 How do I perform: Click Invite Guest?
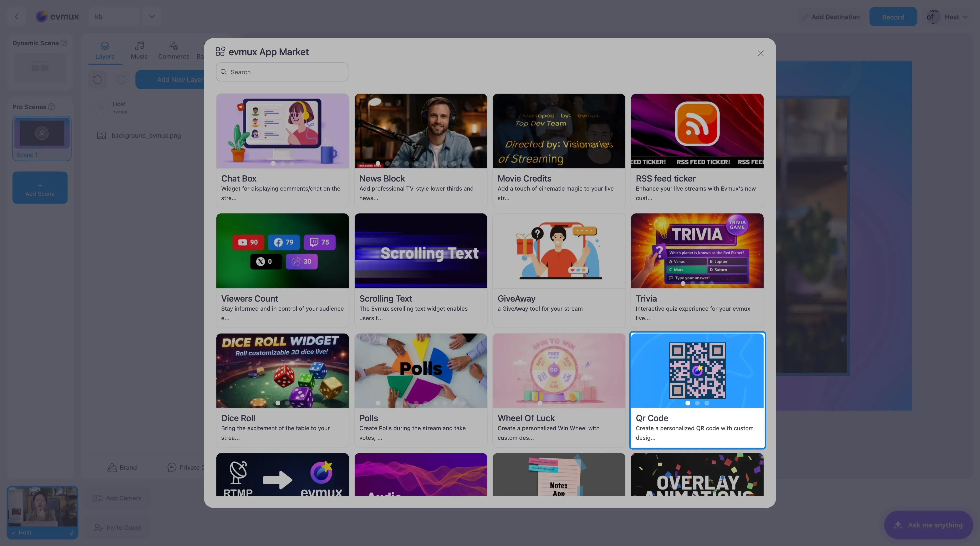tap(117, 528)
